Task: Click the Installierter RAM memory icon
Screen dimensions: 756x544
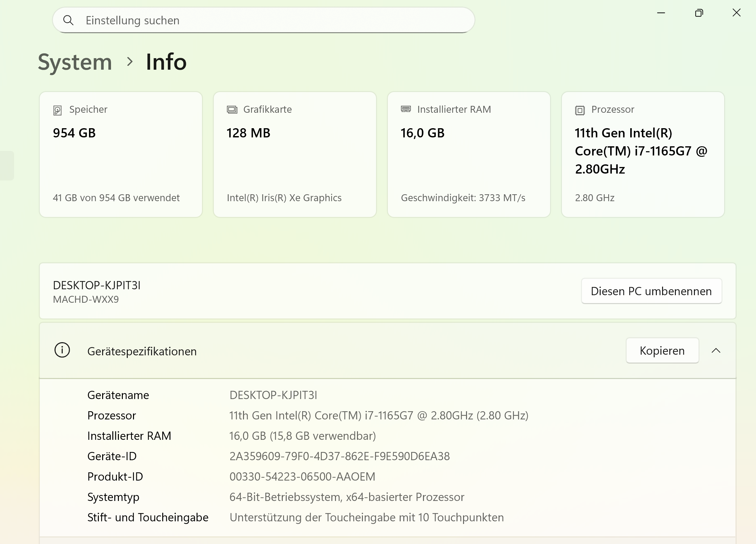Action: point(406,109)
